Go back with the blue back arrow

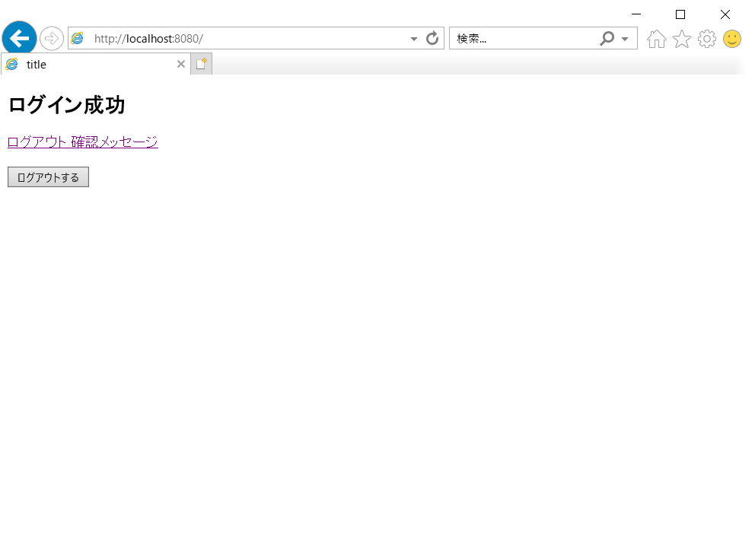(19, 39)
